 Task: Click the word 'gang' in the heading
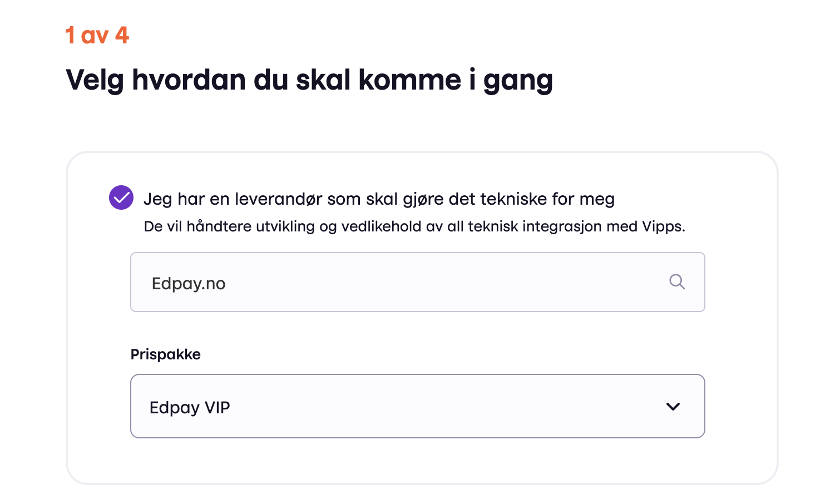pyautogui.click(x=517, y=81)
